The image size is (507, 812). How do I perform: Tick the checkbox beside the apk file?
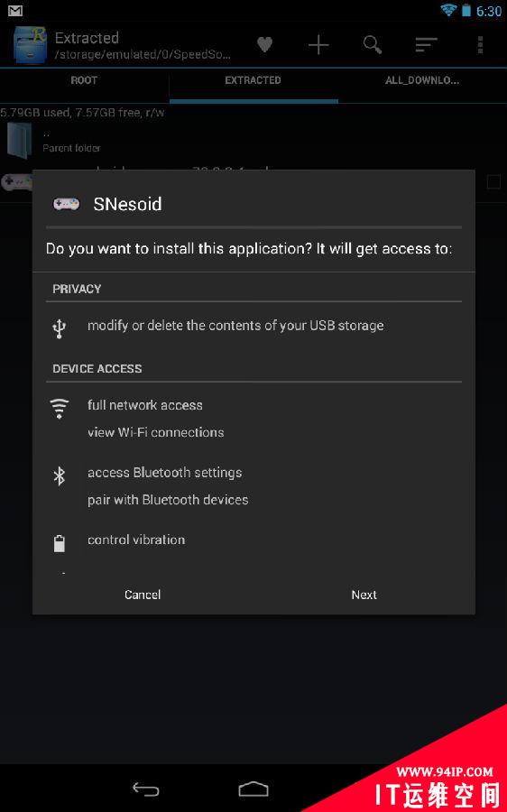click(493, 181)
